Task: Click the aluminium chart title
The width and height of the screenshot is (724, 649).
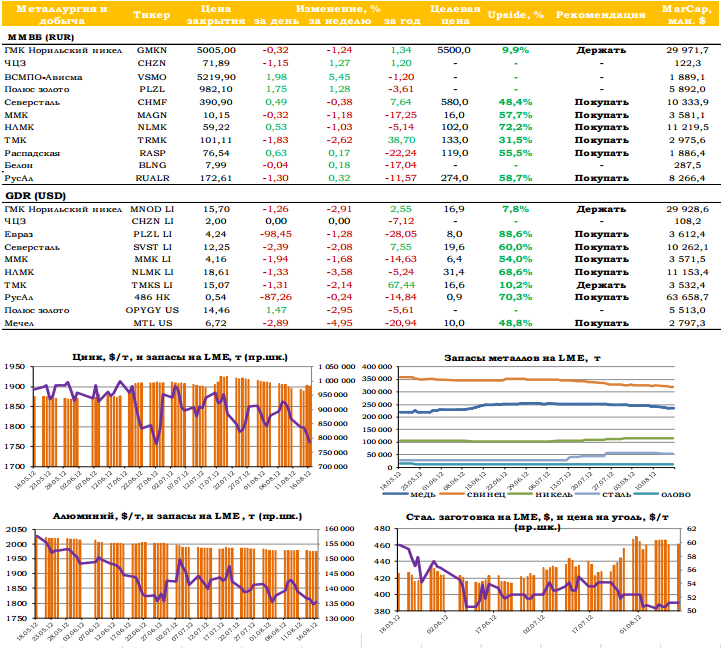Action: tap(177, 516)
